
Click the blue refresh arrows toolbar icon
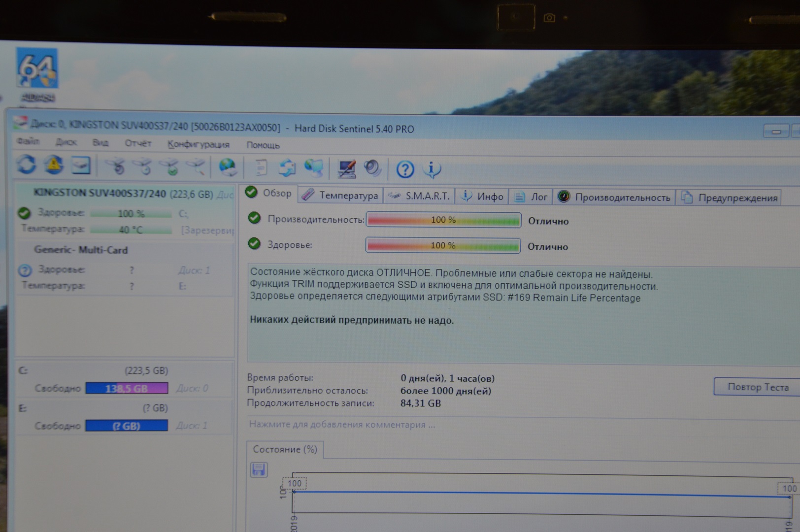[27, 165]
